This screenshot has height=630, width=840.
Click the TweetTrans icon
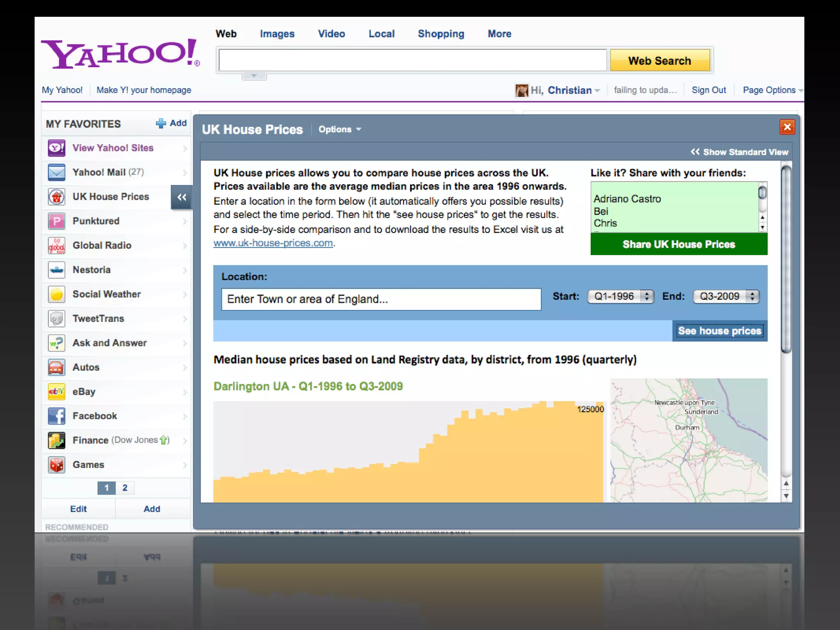pos(57,319)
